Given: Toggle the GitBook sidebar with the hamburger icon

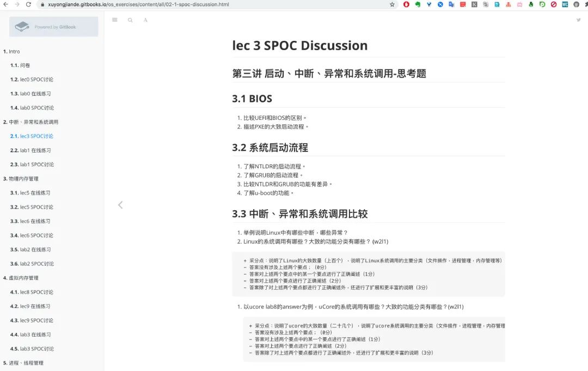Looking at the screenshot, I should [115, 20].
